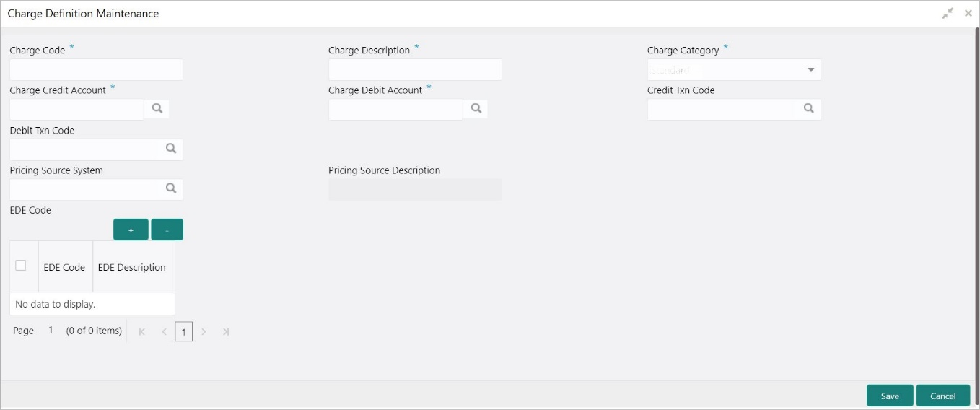Click the Credit Txn Code search icon
This screenshot has height=410, width=980.
(x=808, y=109)
